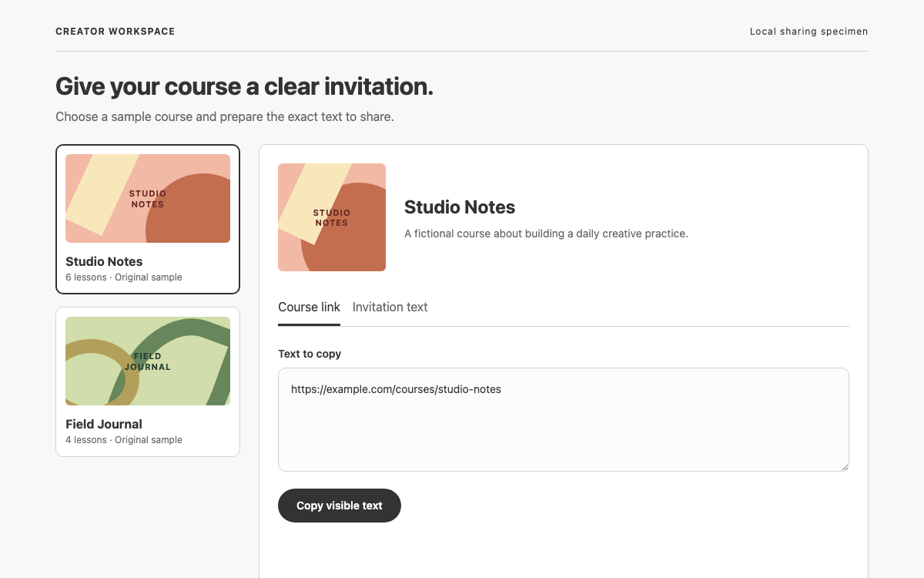The width and height of the screenshot is (924, 578).
Task: Click the Studio Notes detail heading
Action: 460,207
